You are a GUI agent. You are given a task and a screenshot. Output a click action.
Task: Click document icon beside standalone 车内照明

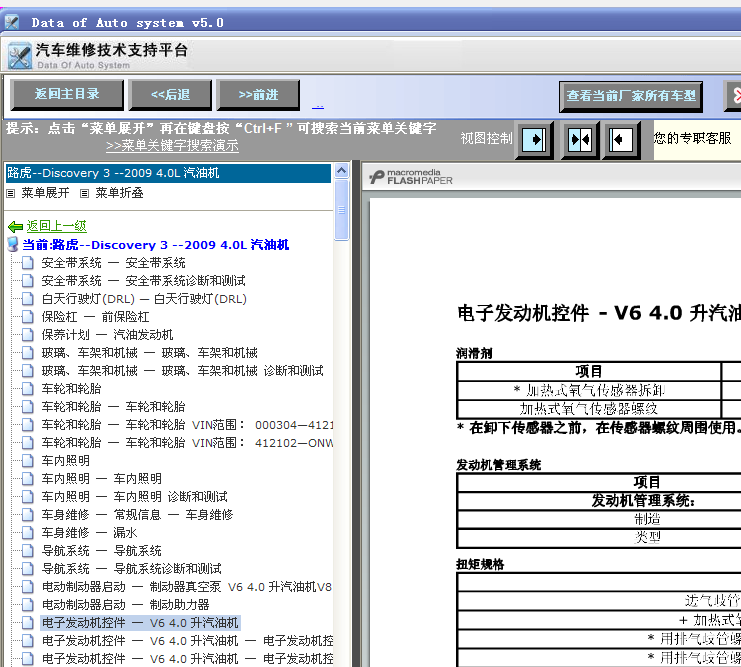coord(28,460)
